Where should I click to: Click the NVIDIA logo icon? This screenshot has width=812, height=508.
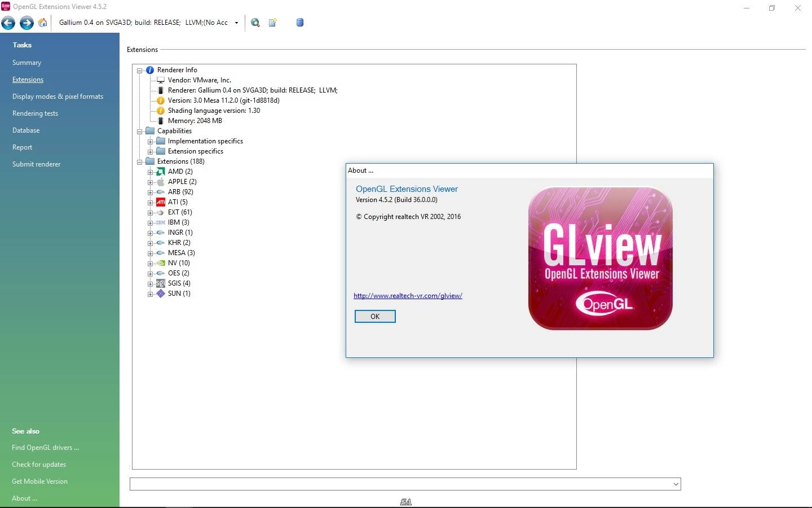161,263
